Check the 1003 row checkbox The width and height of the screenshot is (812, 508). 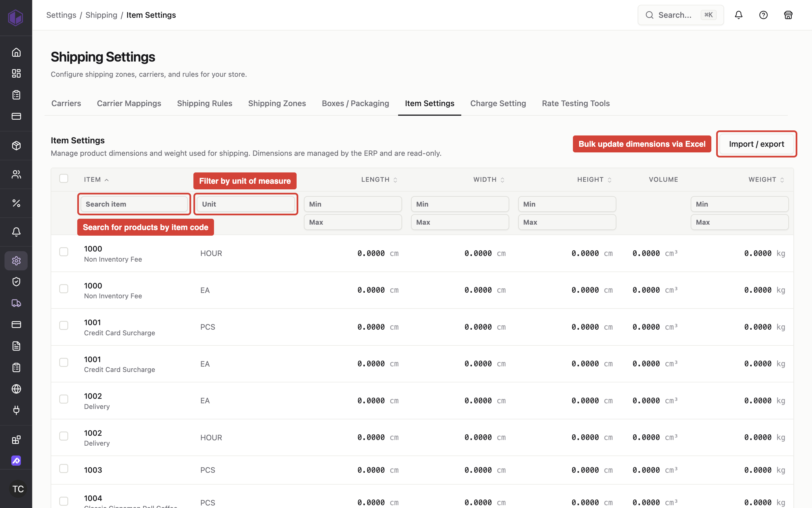[64, 469]
